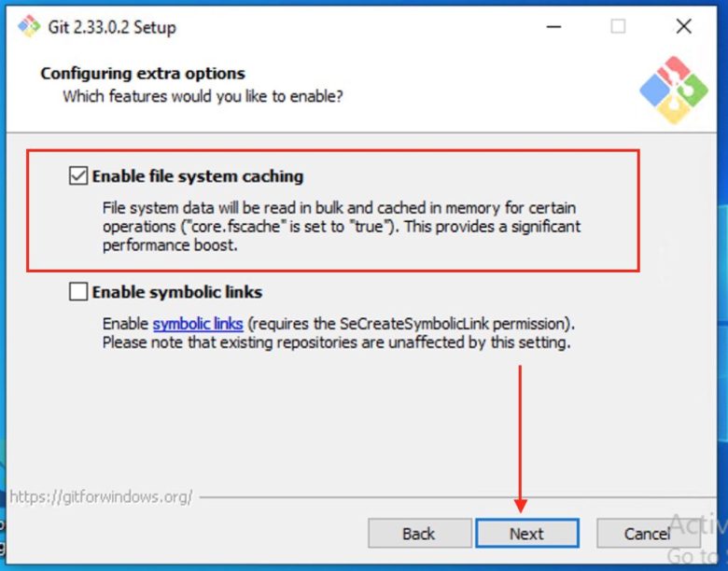Abort installation with the Cancel button
The width and height of the screenshot is (728, 571).
648,534
